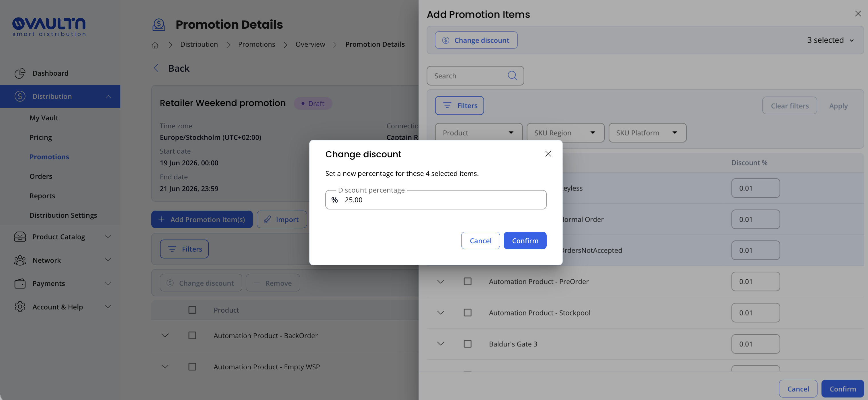Expand the Automation Product - PreOrder row
The height and width of the screenshot is (400, 868).
coord(440,281)
